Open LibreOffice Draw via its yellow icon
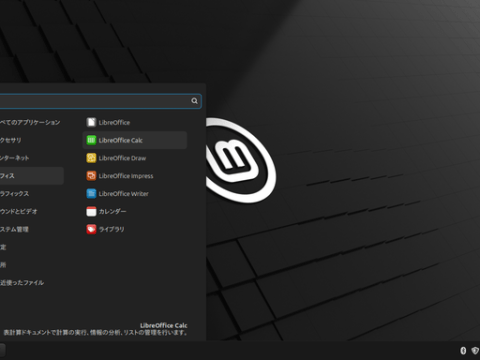480x360 pixels. coord(91,158)
